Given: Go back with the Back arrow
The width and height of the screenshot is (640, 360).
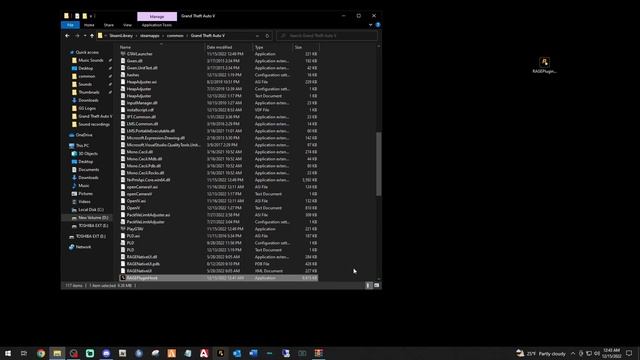Looking at the screenshot, I should pyautogui.click(x=67, y=36).
